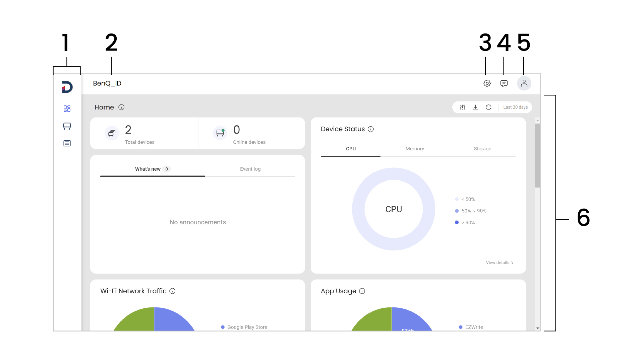Switch to the Memory tab
Image resolution: width=644 pixels, height=362 pixels.
point(415,149)
